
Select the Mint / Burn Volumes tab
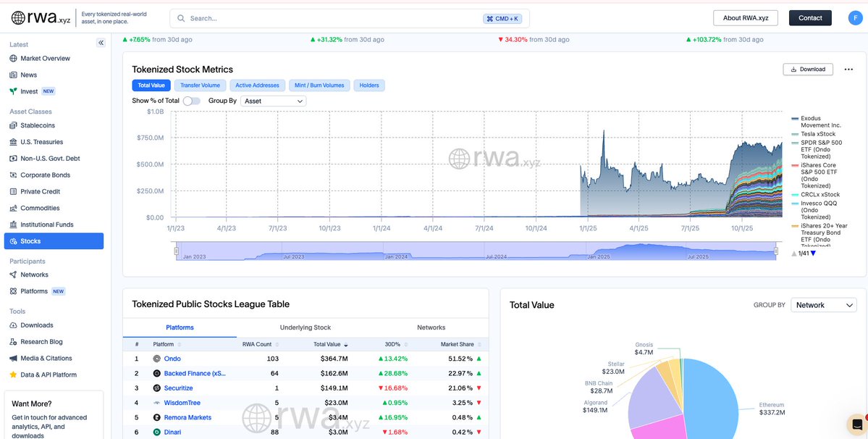click(x=319, y=85)
